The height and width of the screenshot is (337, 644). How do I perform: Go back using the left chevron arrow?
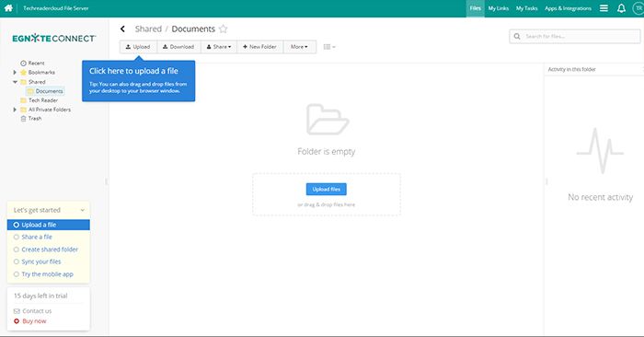point(122,29)
